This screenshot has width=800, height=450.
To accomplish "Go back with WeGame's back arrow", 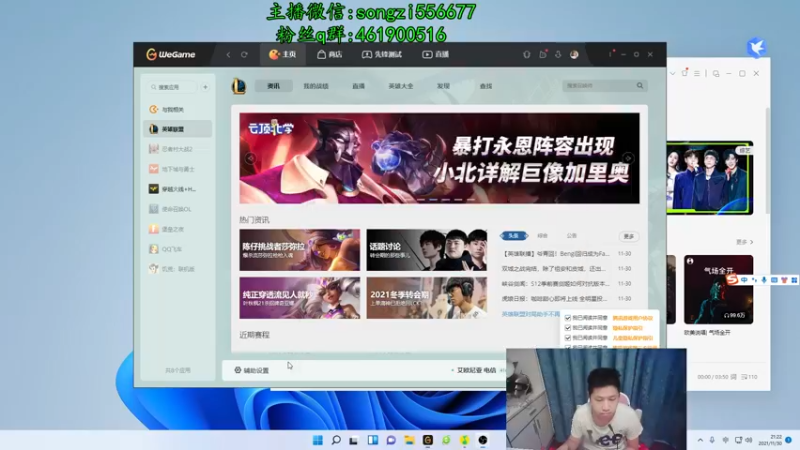I will point(229,55).
